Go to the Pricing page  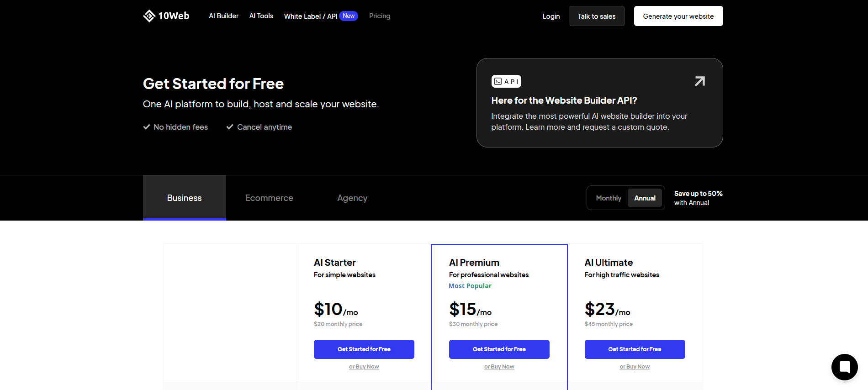(x=379, y=16)
